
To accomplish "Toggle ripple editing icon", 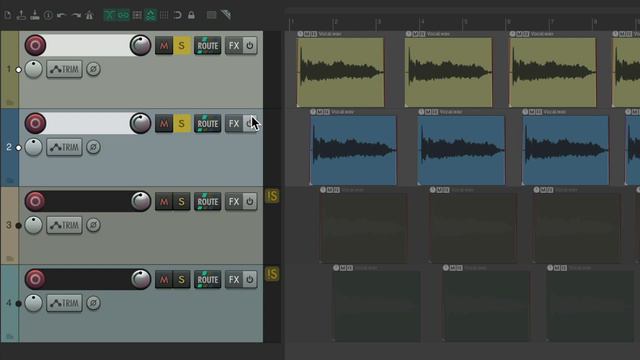I will 137,16.
